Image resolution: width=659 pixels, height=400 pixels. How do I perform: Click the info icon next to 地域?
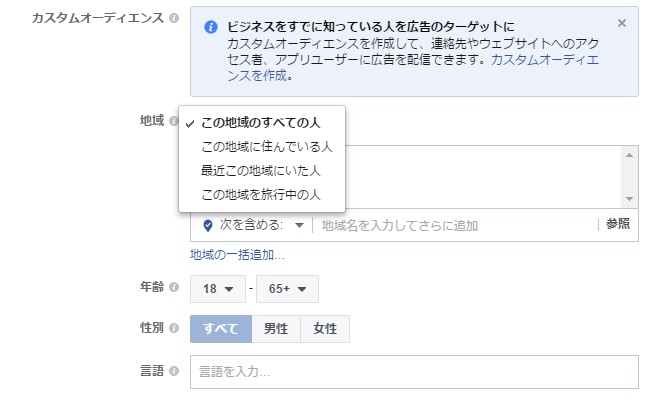pyautogui.click(x=174, y=121)
